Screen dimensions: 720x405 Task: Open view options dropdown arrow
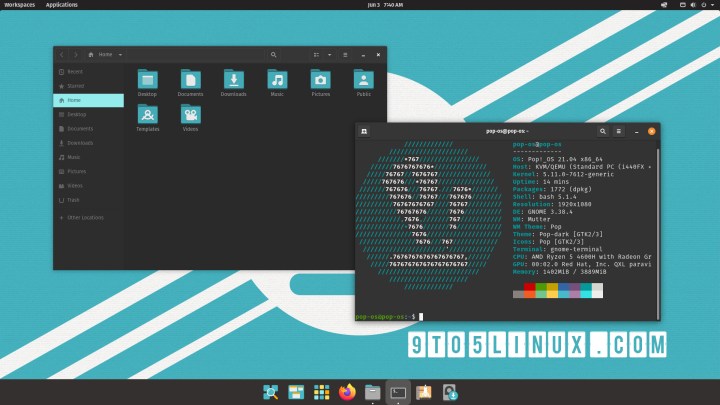tap(329, 55)
